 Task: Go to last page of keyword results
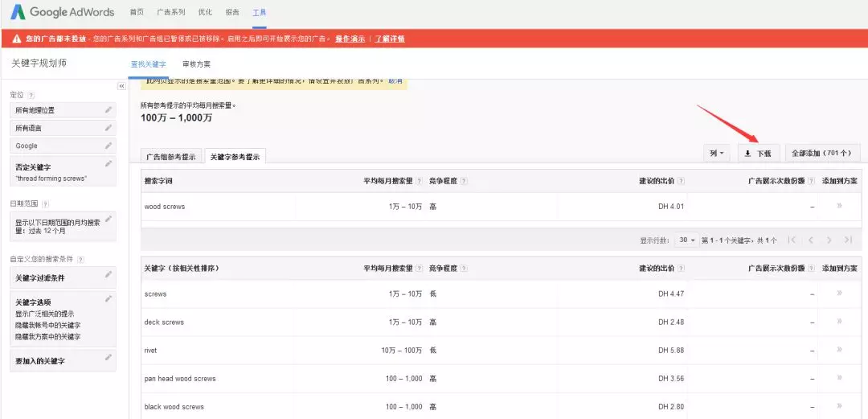click(x=848, y=240)
